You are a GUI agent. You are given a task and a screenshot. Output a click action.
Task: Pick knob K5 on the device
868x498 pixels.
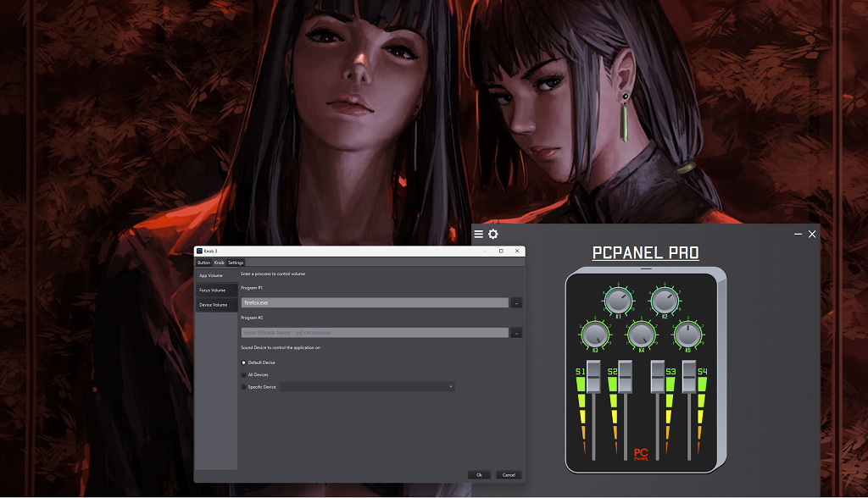tap(687, 334)
